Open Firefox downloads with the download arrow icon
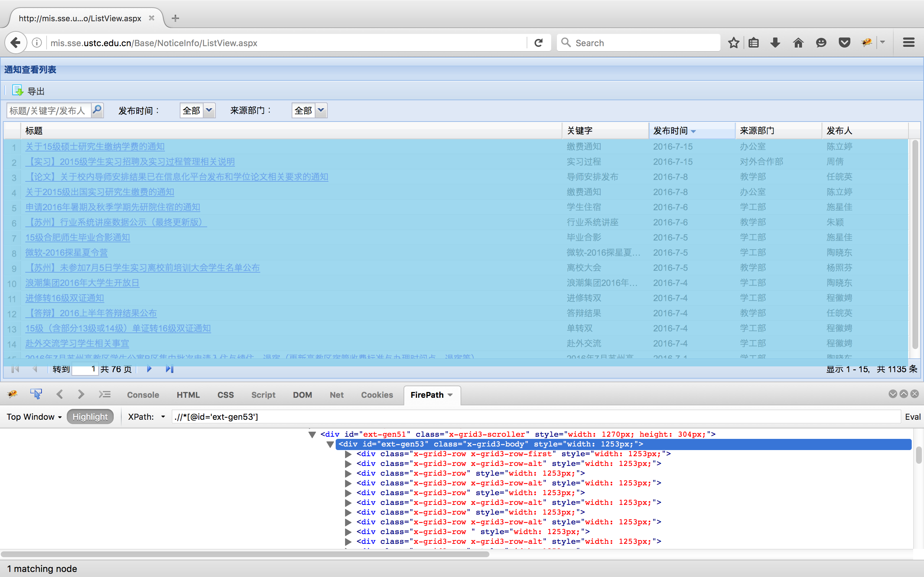Screen dimensions: 924x577 (x=775, y=42)
